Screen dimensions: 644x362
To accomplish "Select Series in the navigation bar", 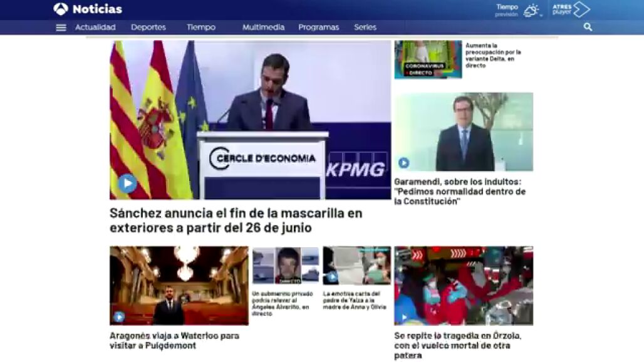I will (x=365, y=28).
